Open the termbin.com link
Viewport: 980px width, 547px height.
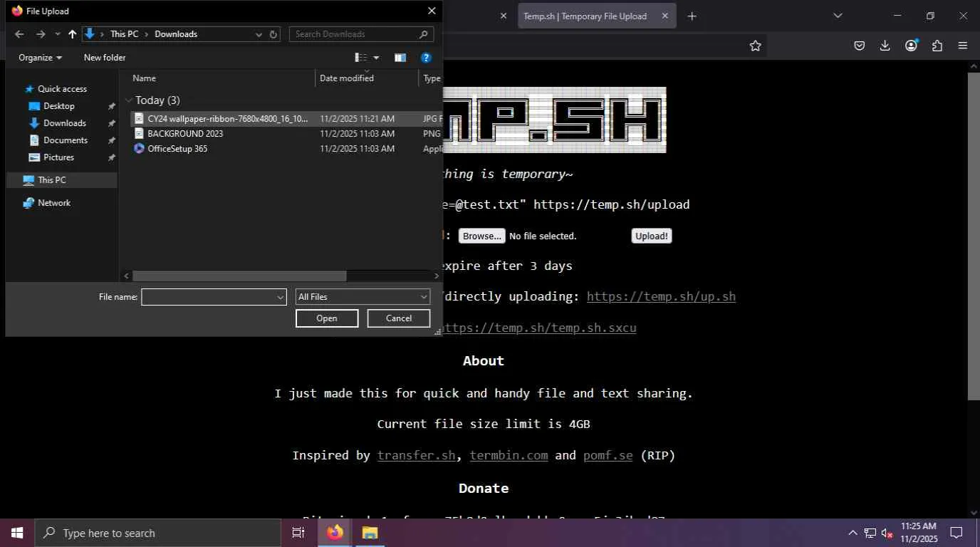point(509,455)
